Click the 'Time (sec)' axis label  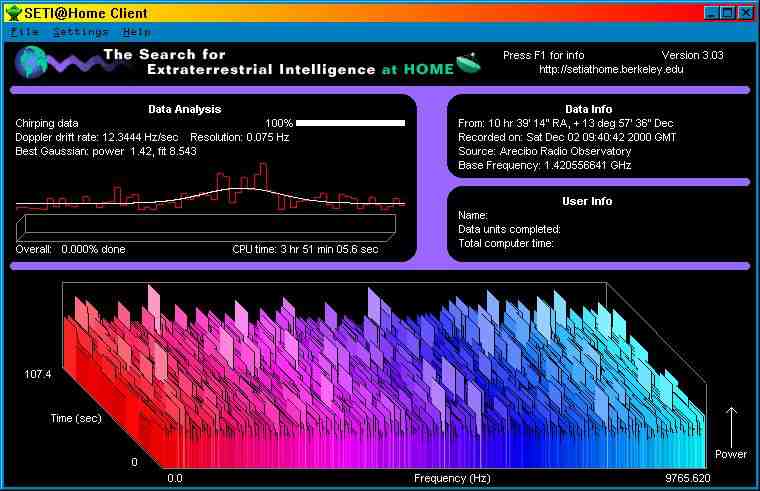pos(76,418)
